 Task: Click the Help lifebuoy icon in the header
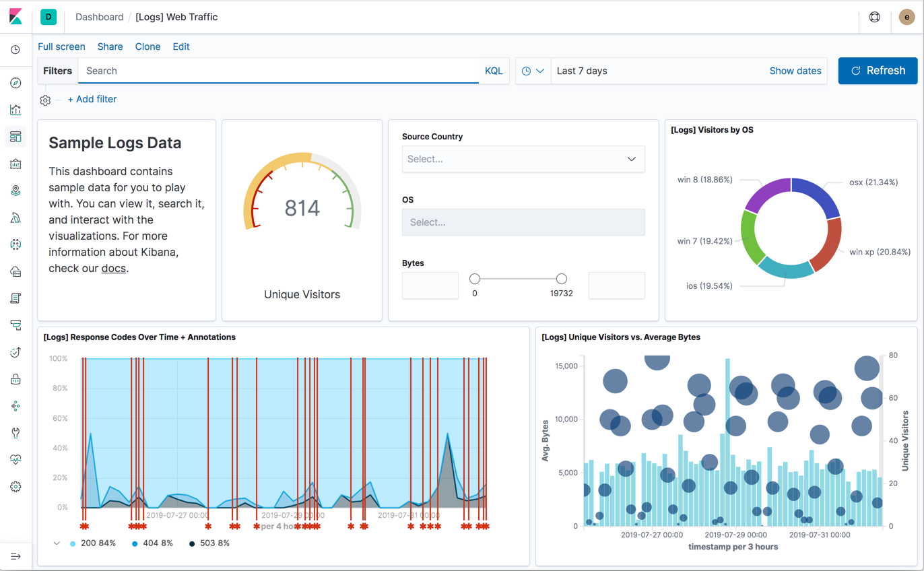click(x=874, y=17)
